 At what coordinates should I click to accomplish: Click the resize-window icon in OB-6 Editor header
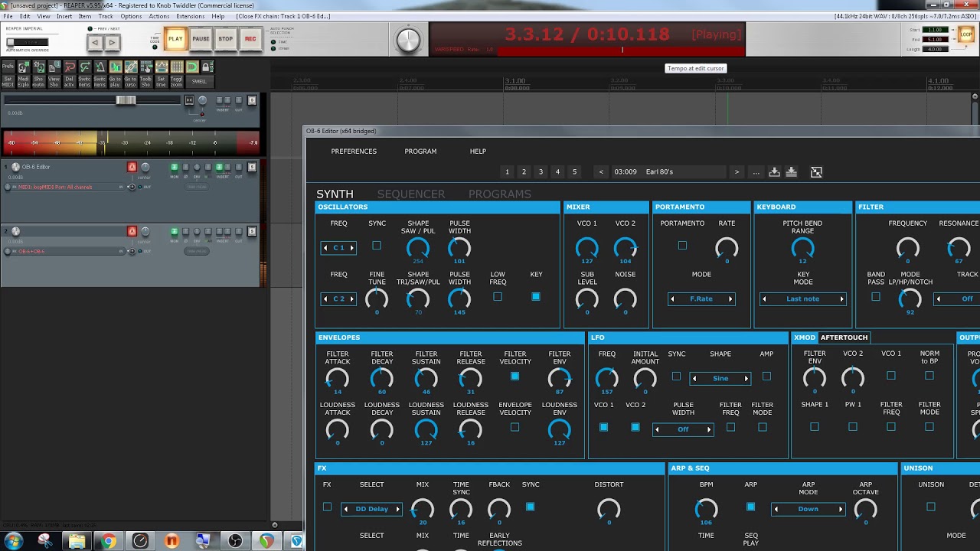point(816,172)
